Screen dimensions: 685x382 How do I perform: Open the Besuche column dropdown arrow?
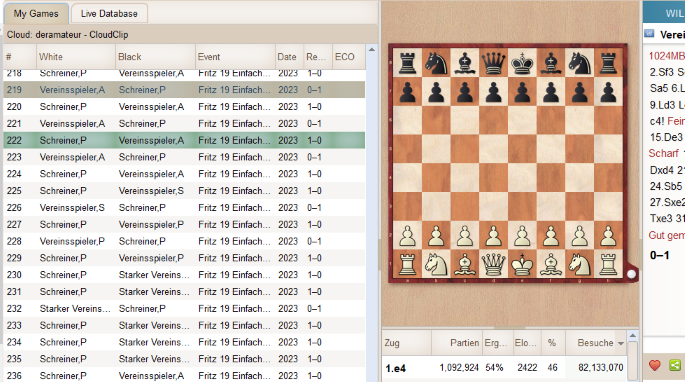coord(621,344)
